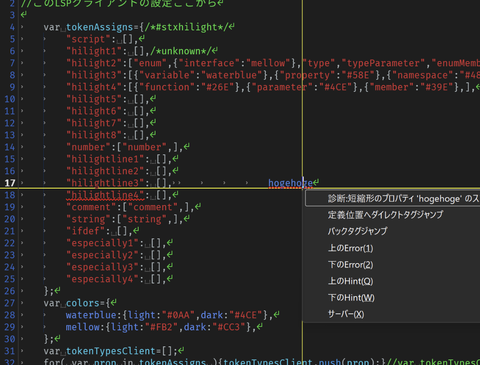Click "#58E" color value on line 8
The image size is (480, 365).
358,75
